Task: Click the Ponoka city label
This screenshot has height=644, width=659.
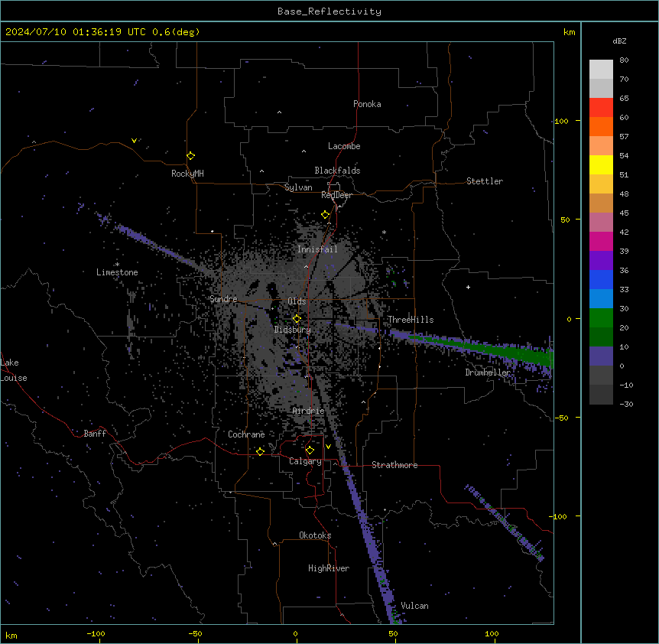Action: (x=367, y=104)
